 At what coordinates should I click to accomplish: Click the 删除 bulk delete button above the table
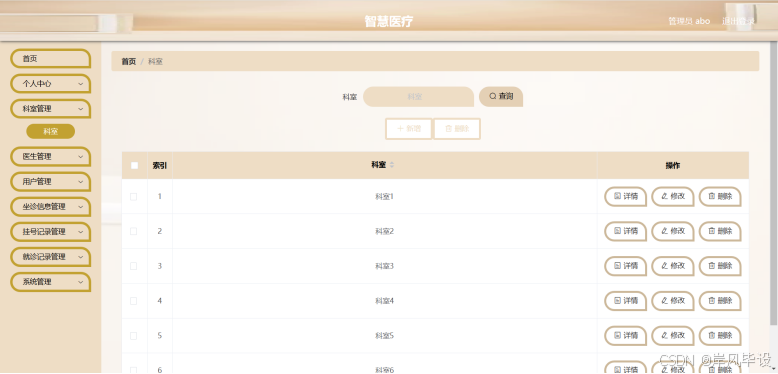click(457, 129)
